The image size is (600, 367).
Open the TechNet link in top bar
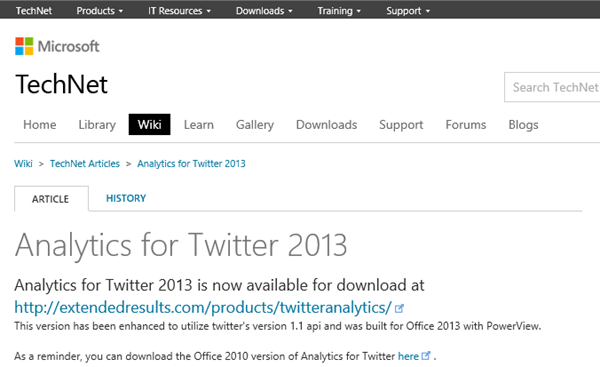34,11
